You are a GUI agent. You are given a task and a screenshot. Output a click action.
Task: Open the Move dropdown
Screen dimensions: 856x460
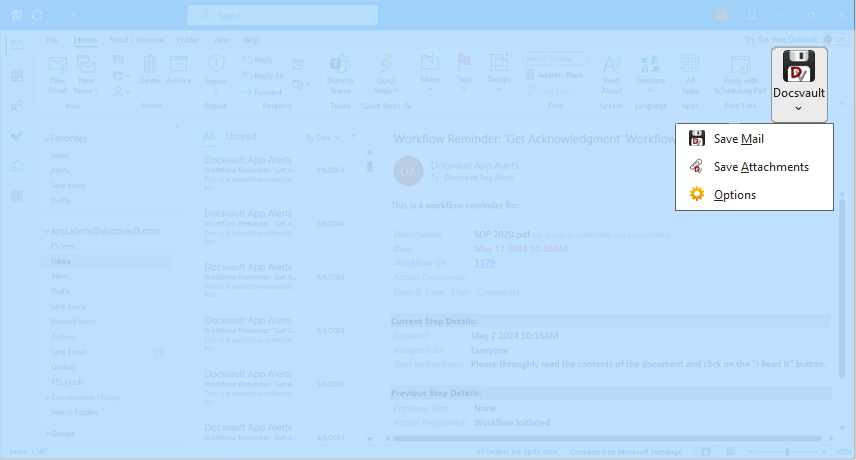(430, 73)
